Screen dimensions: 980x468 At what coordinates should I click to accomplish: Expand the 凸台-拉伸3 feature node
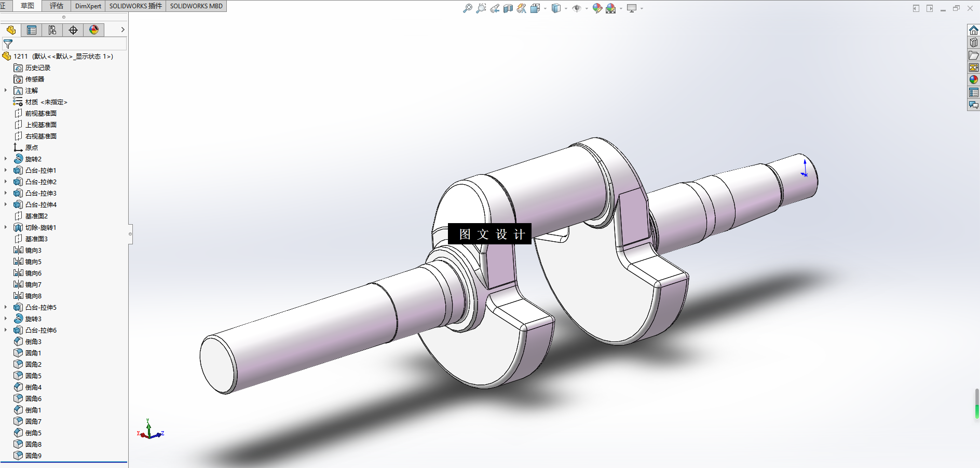click(x=6, y=193)
